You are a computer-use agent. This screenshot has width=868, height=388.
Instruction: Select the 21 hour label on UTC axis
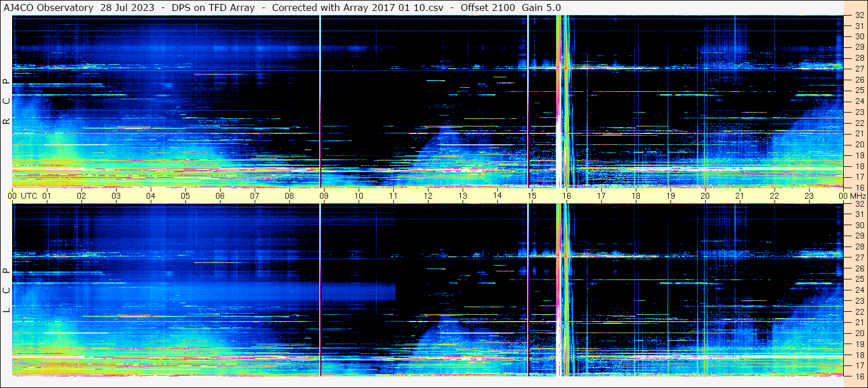[x=740, y=196]
